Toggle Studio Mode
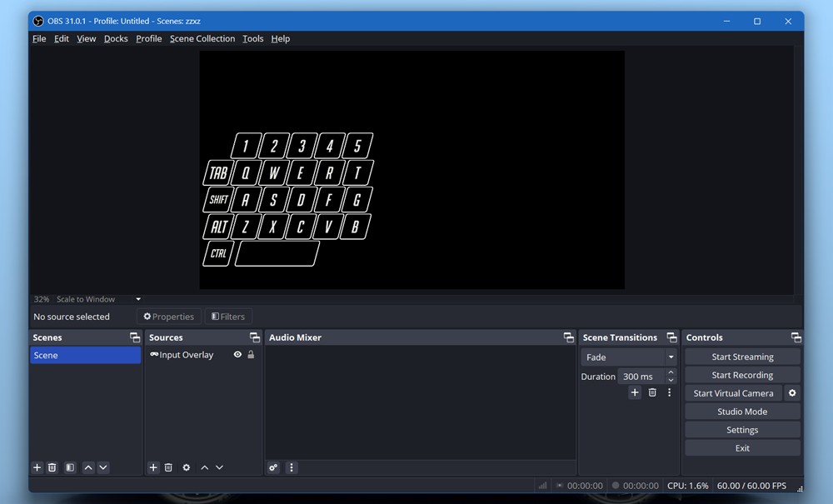This screenshot has height=504, width=833. pos(741,411)
